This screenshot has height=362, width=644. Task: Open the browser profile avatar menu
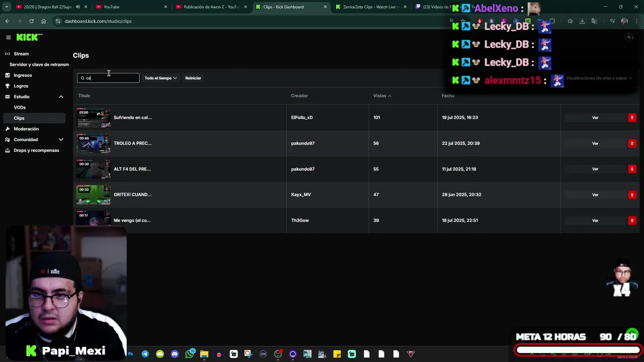(624, 21)
